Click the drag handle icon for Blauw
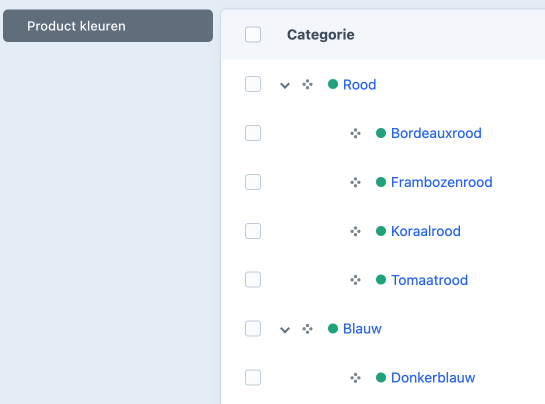Screen dimensions: 545x404 [x=307, y=329]
